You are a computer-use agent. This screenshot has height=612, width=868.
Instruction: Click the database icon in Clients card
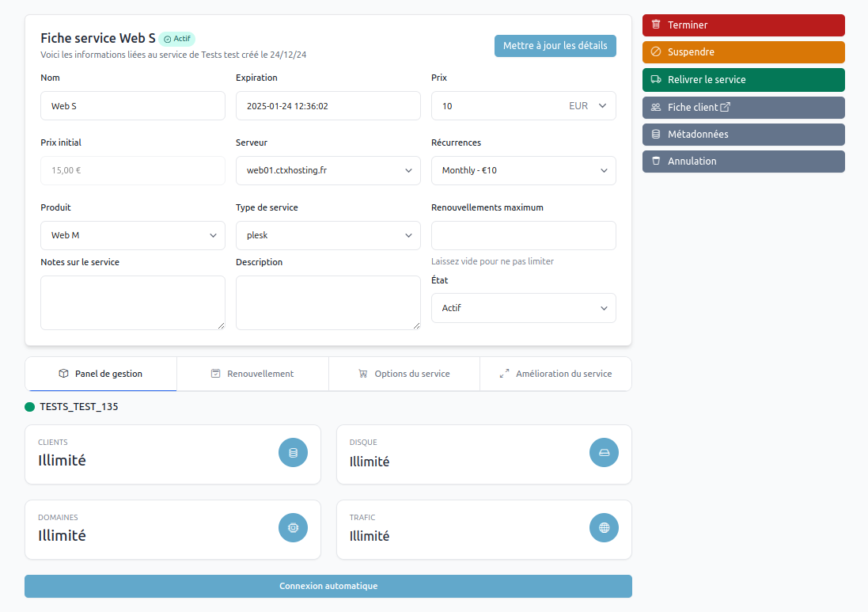[293, 453]
